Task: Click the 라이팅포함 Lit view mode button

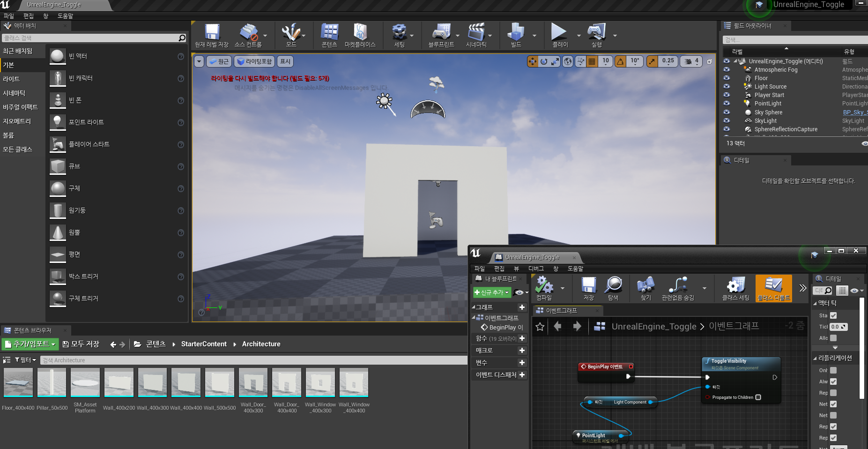Action: 254,61
